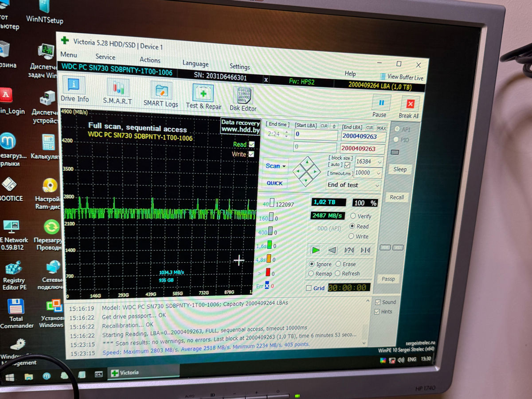Toggle the Read graph checkbox
This screenshot has height=399, width=532.
[252, 145]
